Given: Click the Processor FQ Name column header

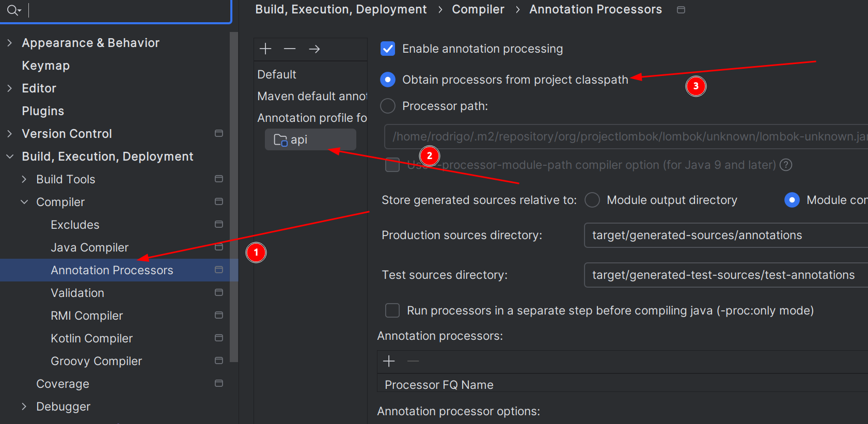Looking at the screenshot, I should pyautogui.click(x=439, y=385).
